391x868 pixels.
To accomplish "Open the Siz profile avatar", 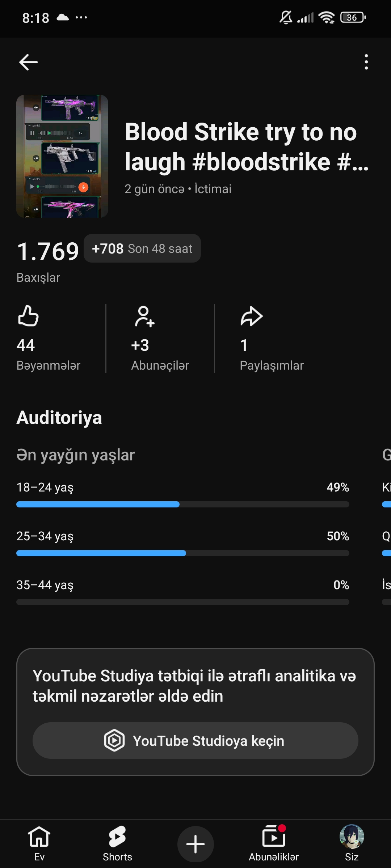I will (352, 836).
